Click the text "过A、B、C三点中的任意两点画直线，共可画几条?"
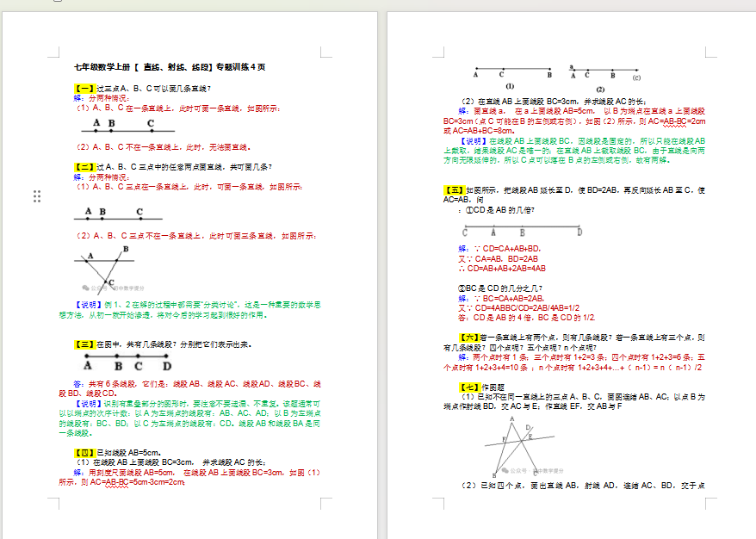This screenshot has height=539, width=756. 184,167
